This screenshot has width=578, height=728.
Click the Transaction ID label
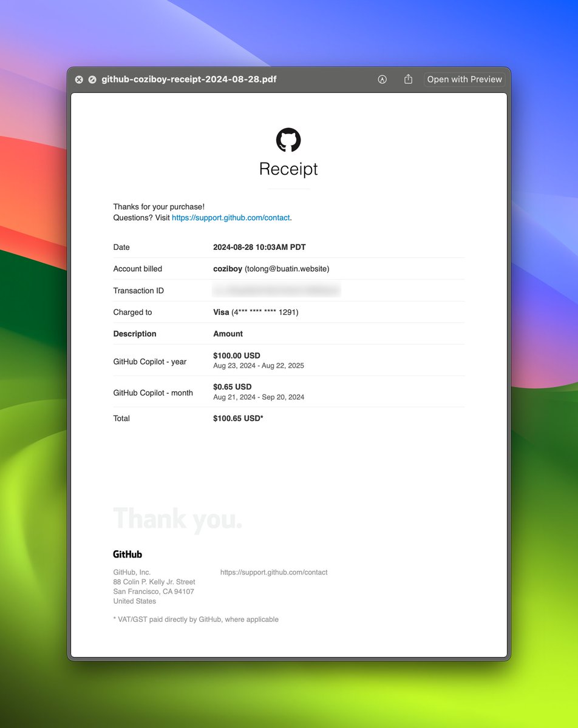[138, 291]
